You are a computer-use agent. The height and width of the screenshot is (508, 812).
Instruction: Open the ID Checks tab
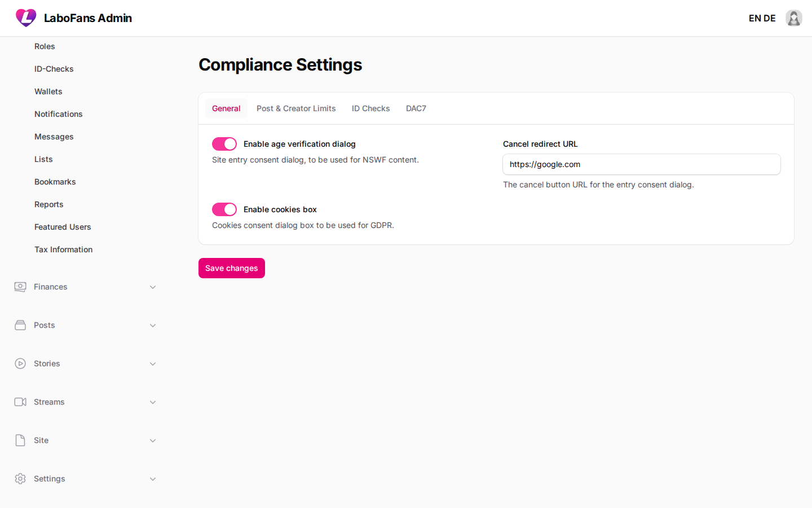click(x=371, y=108)
